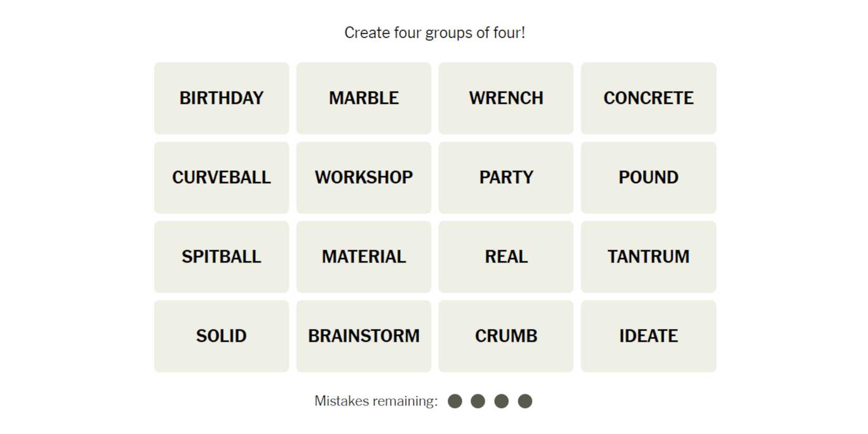Viewport: 868px width, 434px height.
Task: Choose the PARTY tile
Action: 506,178
